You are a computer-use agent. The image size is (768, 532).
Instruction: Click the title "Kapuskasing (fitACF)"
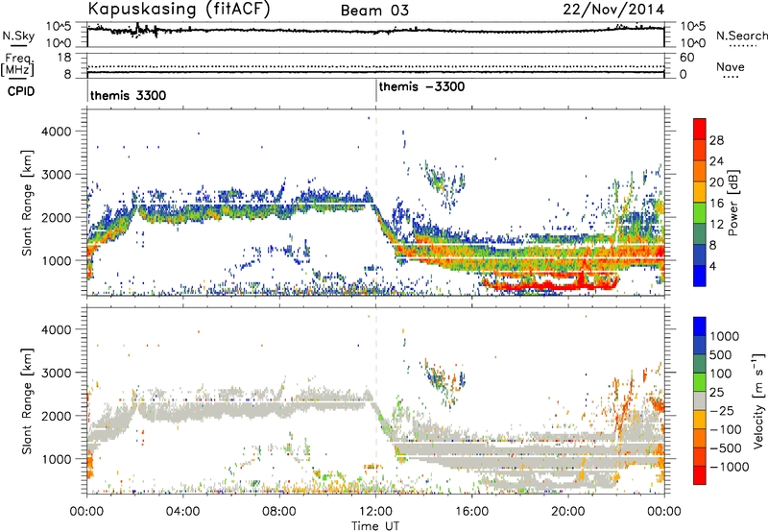[179, 9]
